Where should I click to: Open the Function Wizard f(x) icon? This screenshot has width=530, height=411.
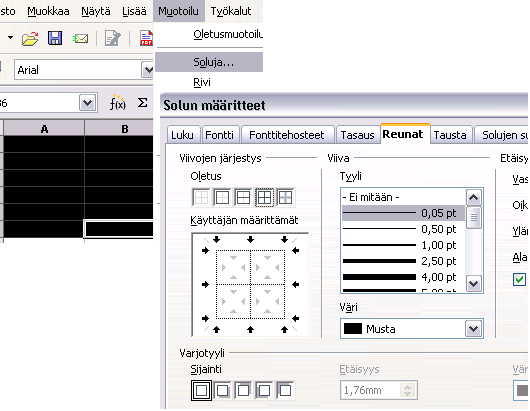point(117,103)
